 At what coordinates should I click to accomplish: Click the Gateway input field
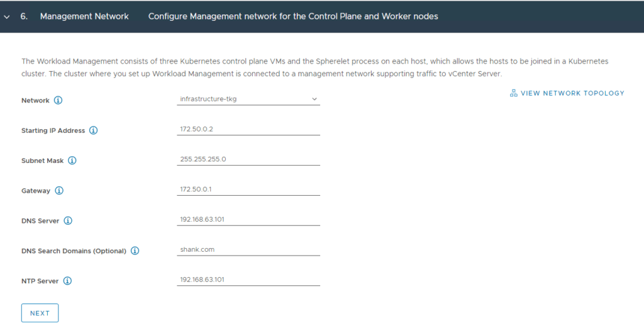(x=248, y=189)
